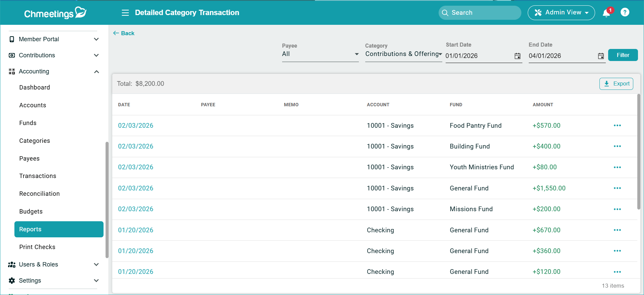
Task: Click the Member Portal phone icon
Action: 12,39
